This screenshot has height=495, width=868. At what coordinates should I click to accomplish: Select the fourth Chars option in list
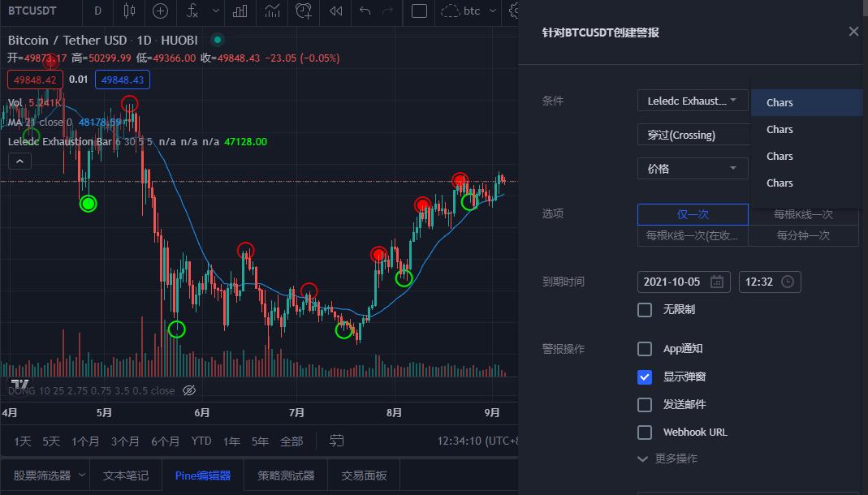point(806,183)
